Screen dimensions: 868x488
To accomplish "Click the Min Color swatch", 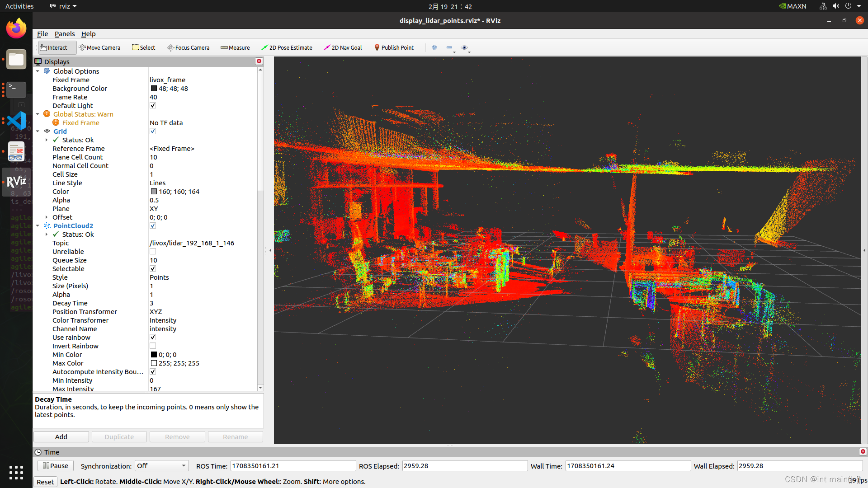I will click(154, 355).
